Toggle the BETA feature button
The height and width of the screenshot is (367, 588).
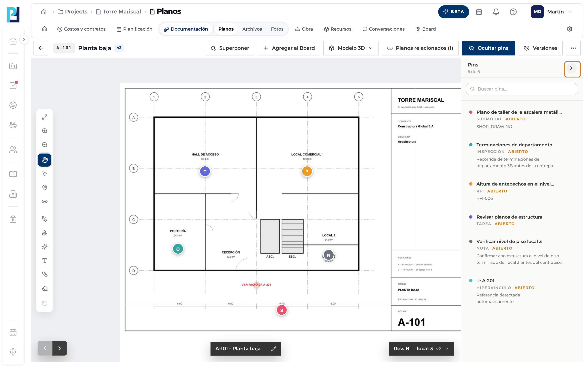(453, 12)
